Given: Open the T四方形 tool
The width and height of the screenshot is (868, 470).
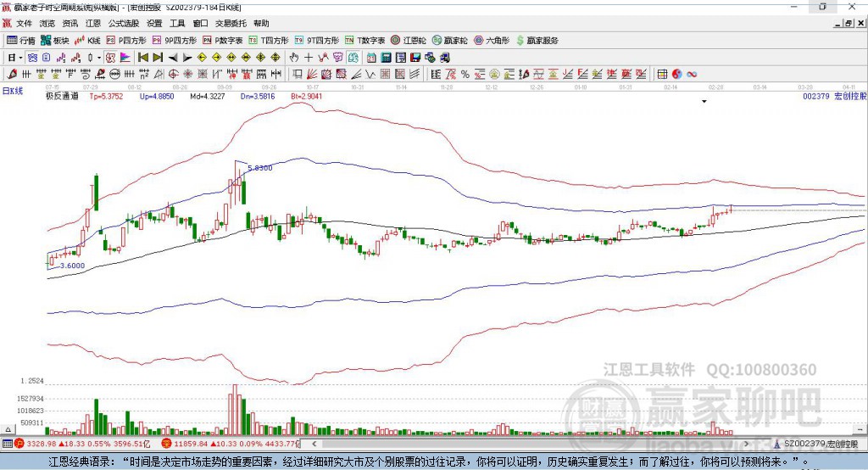Looking at the screenshot, I should pos(269,41).
